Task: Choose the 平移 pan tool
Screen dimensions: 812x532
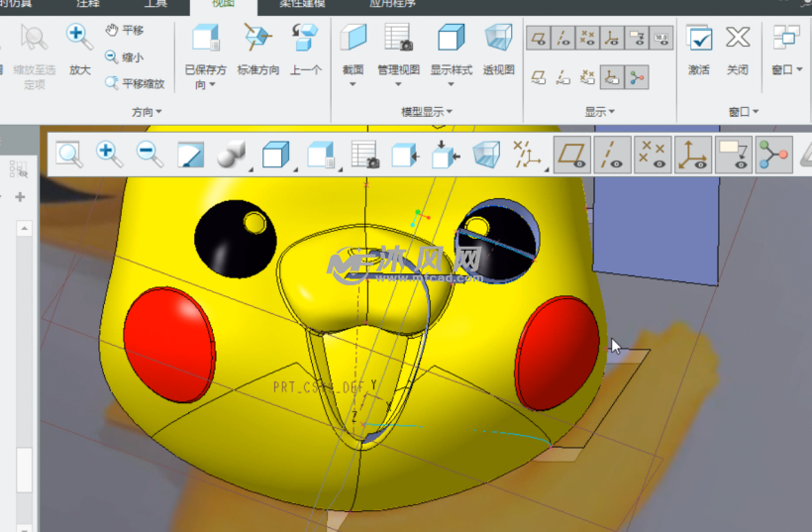Action: tap(125, 30)
